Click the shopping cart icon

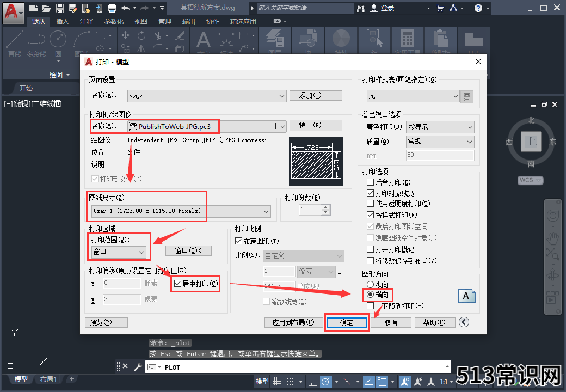(440, 8)
